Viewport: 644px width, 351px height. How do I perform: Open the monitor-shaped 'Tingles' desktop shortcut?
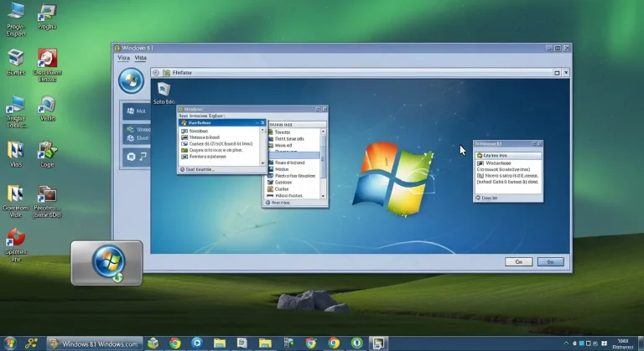point(16,111)
